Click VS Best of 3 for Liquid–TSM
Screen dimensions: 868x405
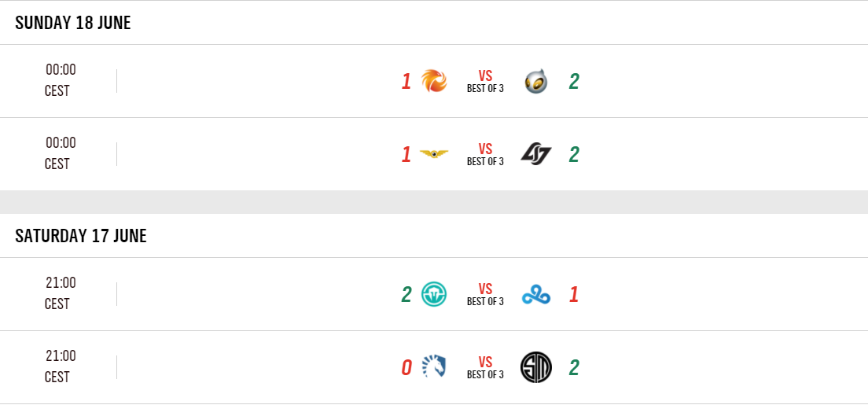[485, 367]
